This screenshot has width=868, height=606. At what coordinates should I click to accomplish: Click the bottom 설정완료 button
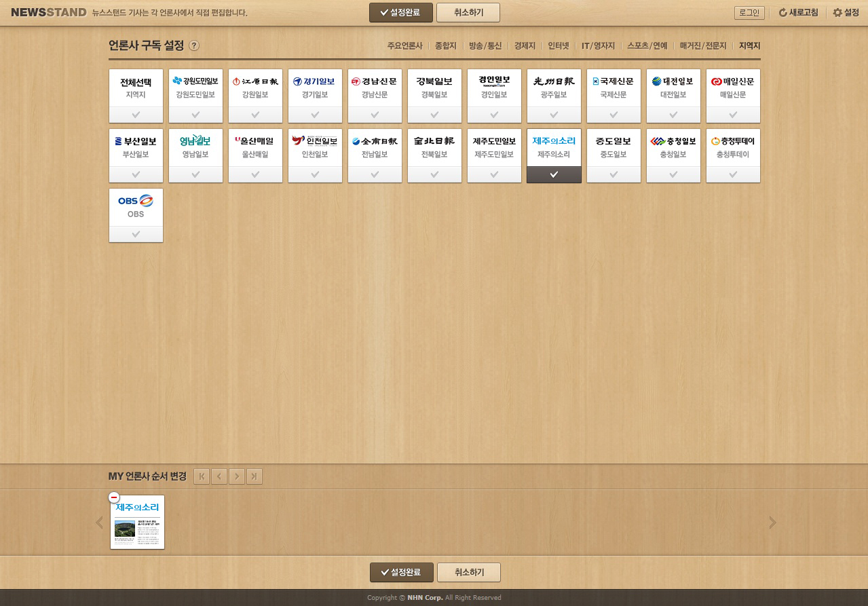click(x=402, y=572)
